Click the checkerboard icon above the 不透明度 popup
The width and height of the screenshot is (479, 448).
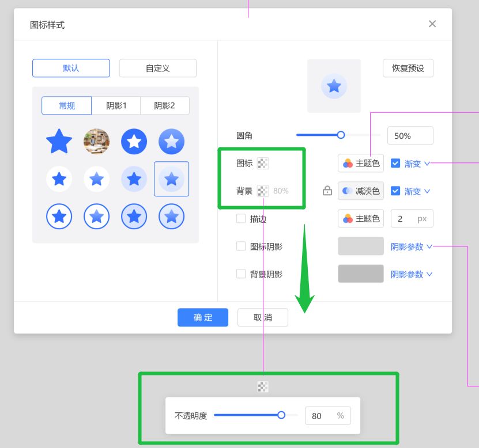click(x=263, y=387)
